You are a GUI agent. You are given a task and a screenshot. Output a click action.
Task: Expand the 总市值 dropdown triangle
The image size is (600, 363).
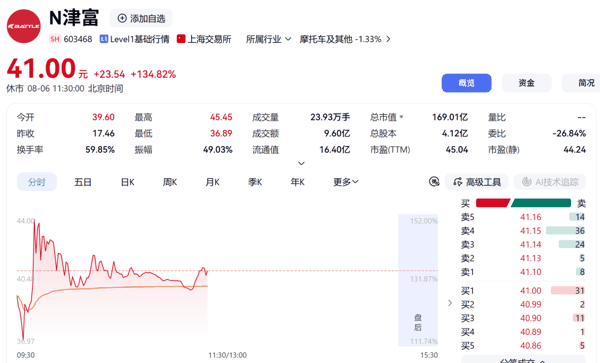tap(401, 117)
